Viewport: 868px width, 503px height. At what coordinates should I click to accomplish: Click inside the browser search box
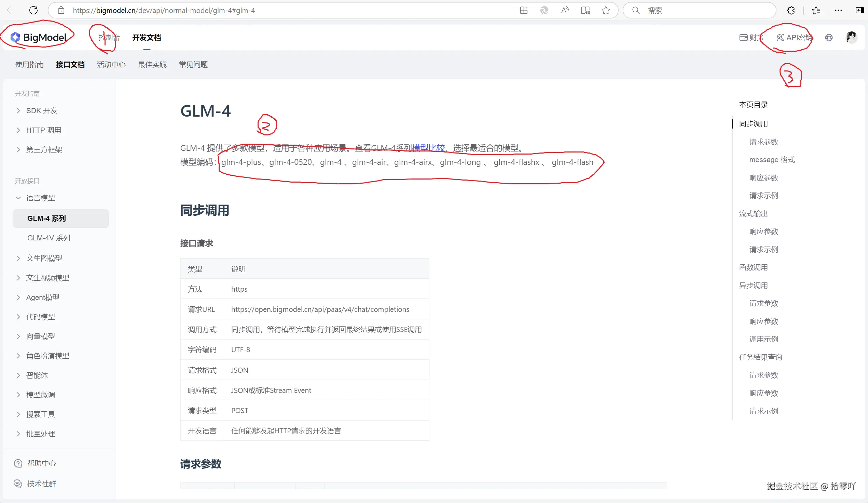coord(699,10)
